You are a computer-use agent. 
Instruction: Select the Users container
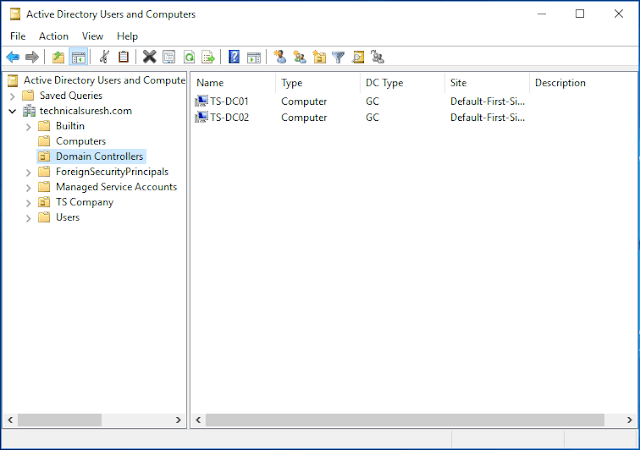pos(68,217)
